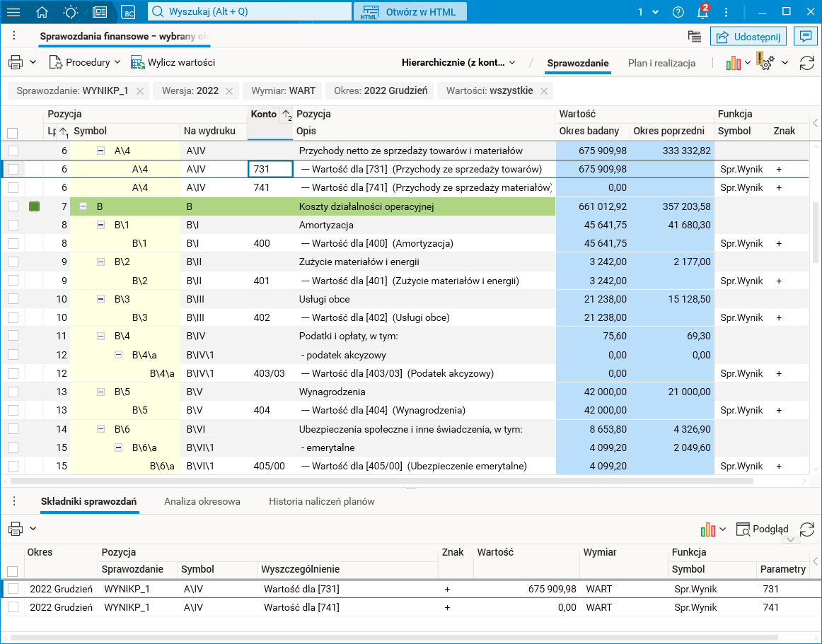822x644 pixels.
Task: Open the Procedury dropdown
Action: (85, 62)
